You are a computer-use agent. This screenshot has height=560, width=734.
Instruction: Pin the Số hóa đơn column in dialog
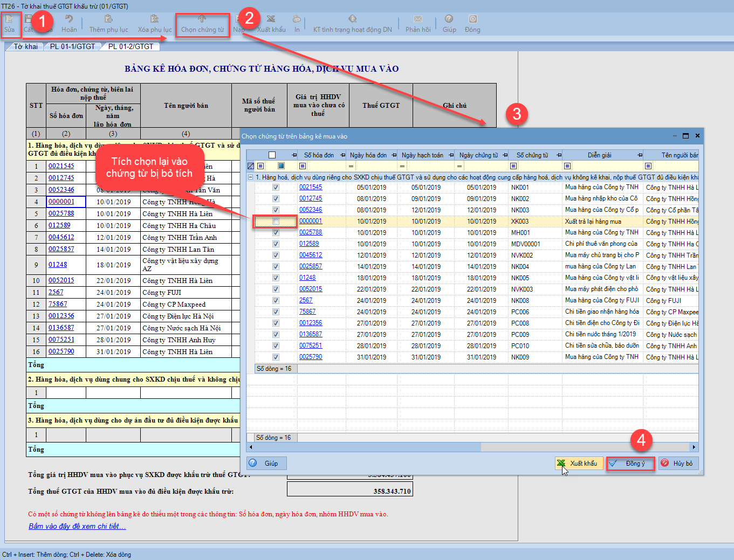point(342,155)
